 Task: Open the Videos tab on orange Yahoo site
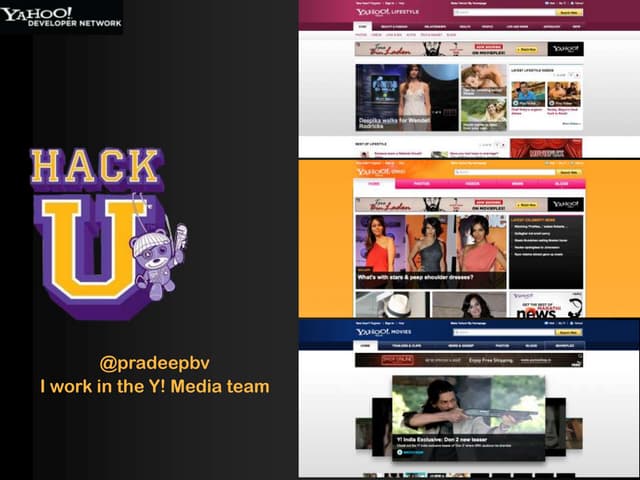[x=471, y=184]
